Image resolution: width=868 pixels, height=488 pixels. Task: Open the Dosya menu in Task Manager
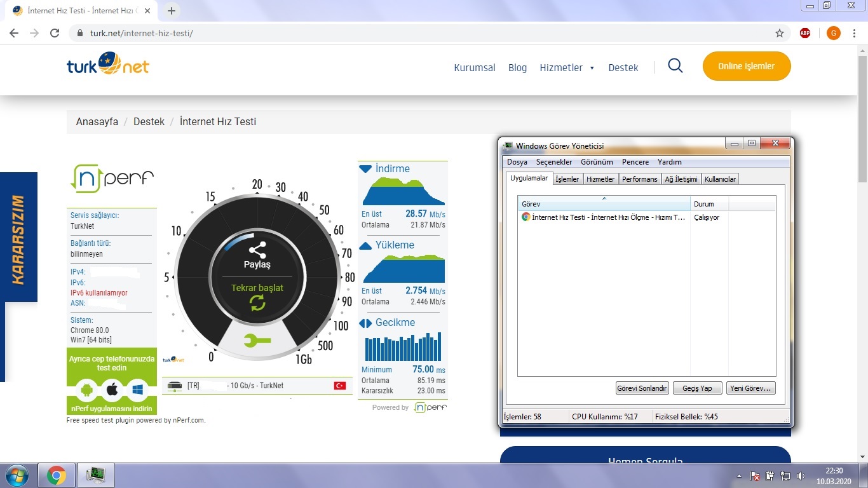[517, 162]
